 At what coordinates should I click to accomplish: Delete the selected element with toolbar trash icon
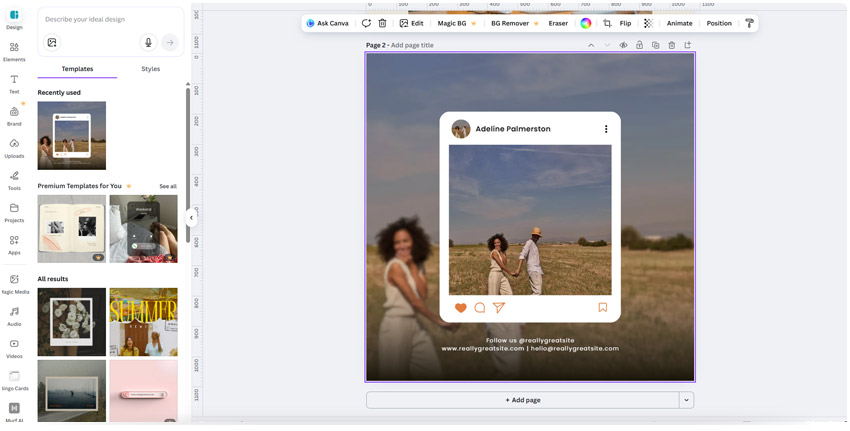pyautogui.click(x=382, y=23)
